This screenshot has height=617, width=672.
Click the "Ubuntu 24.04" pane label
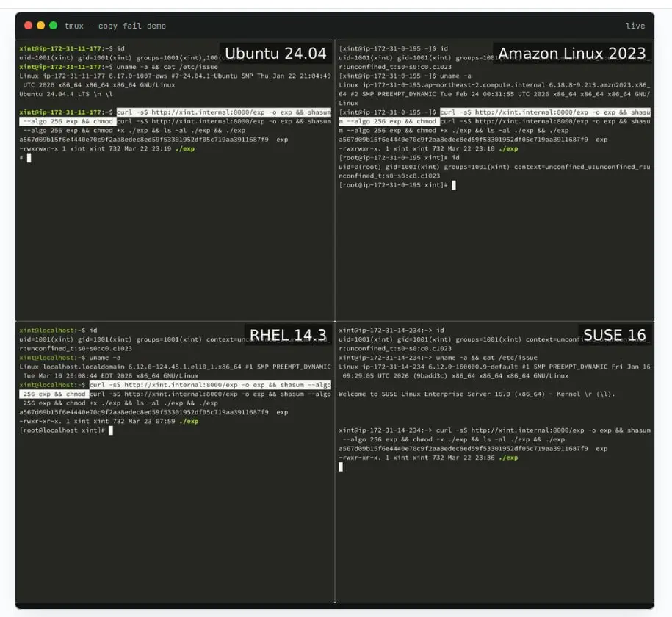pyautogui.click(x=275, y=54)
